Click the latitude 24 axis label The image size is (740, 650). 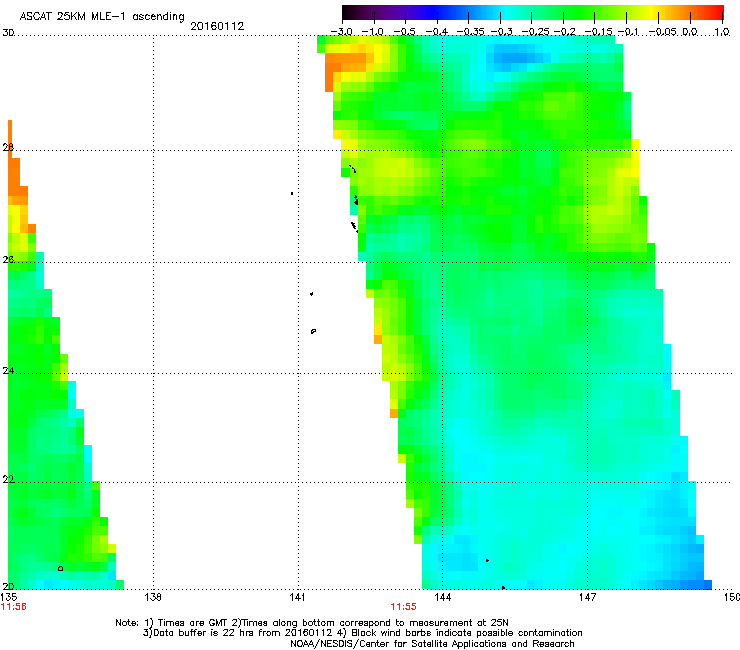[8, 371]
